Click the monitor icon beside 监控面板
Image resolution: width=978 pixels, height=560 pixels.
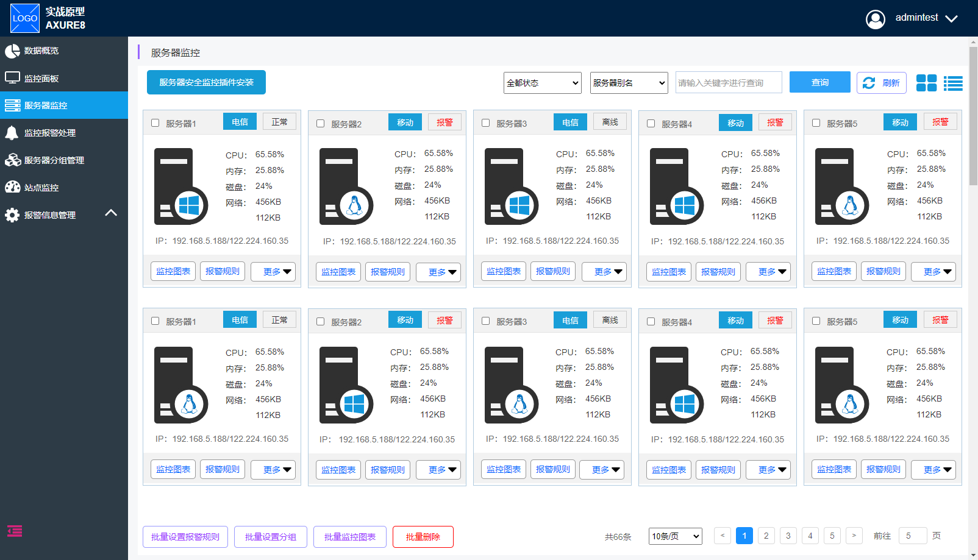(12, 78)
